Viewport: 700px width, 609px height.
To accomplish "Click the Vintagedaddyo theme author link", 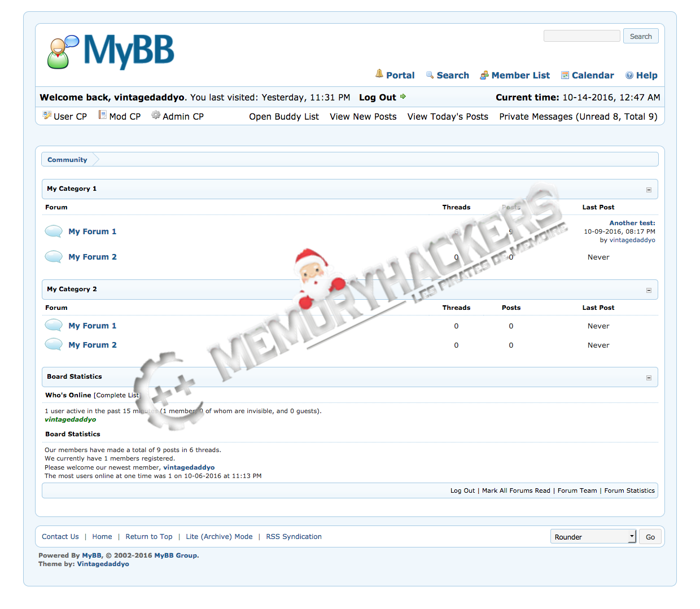I will tap(103, 564).
